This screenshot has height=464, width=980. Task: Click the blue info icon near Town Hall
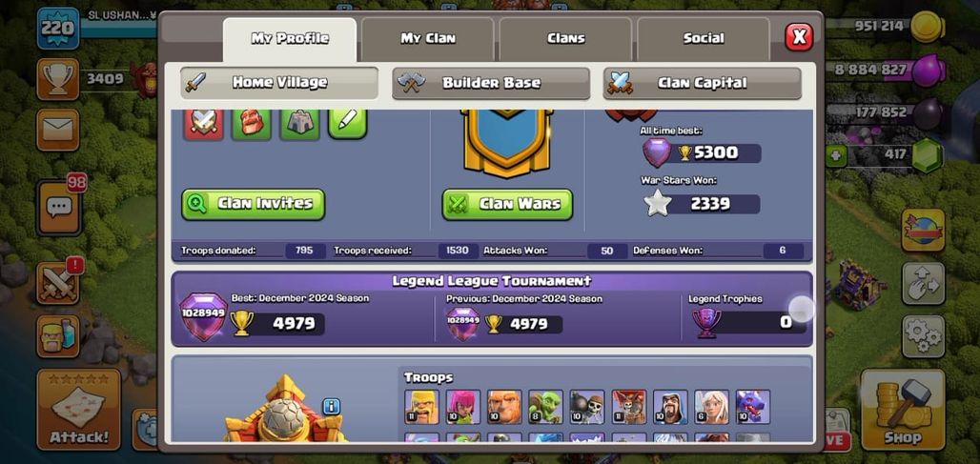[x=331, y=407]
